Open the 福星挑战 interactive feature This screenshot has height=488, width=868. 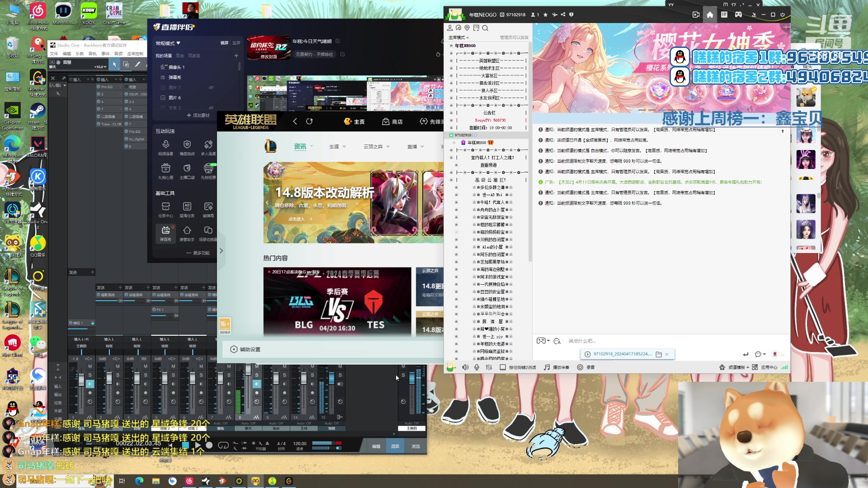tap(187, 147)
